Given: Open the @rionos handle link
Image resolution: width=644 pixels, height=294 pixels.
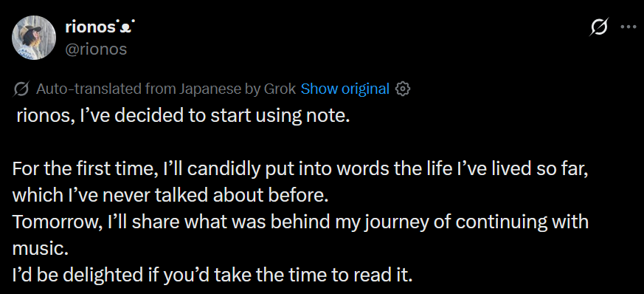Looking at the screenshot, I should (96, 49).
